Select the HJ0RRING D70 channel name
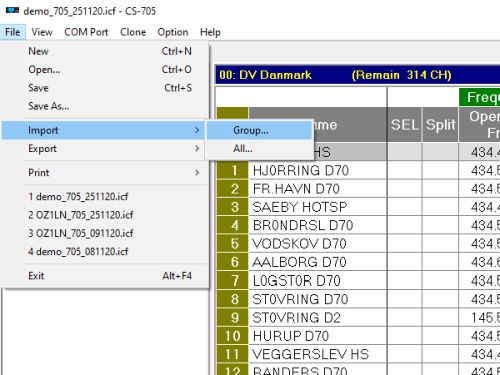 pyautogui.click(x=318, y=171)
